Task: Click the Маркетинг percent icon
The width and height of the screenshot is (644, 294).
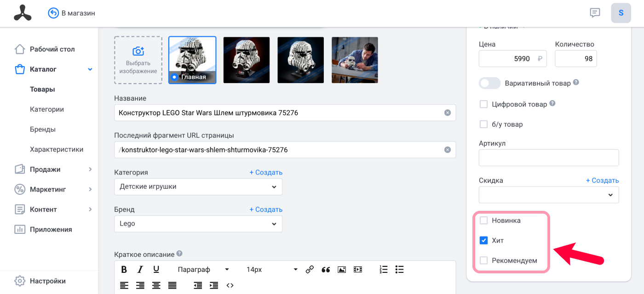Action: click(19, 189)
